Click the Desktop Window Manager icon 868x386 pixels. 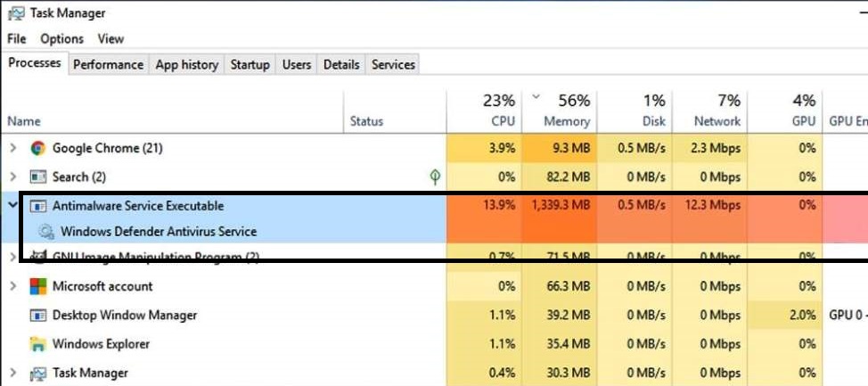pyautogui.click(x=37, y=315)
